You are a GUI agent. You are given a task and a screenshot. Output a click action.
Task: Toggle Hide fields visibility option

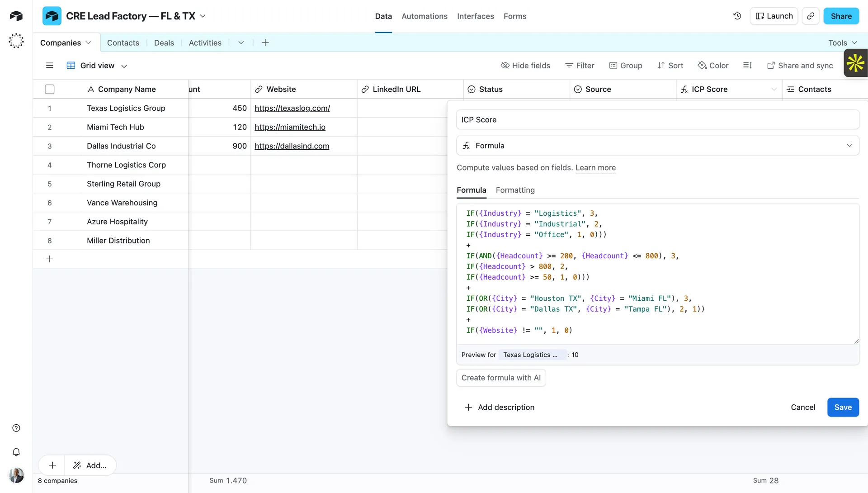pyautogui.click(x=525, y=66)
